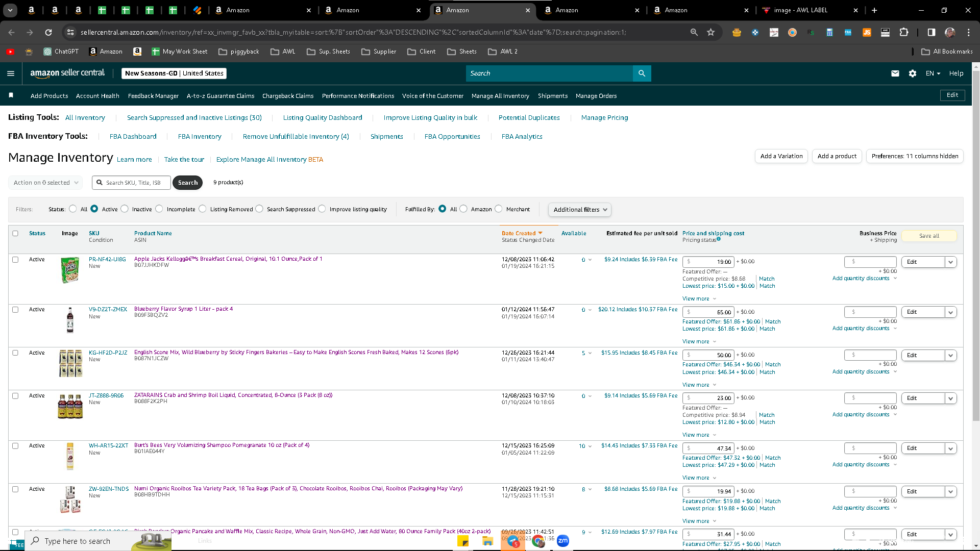Open Chrome from the taskbar
The width and height of the screenshot is (980, 551).
[538, 541]
